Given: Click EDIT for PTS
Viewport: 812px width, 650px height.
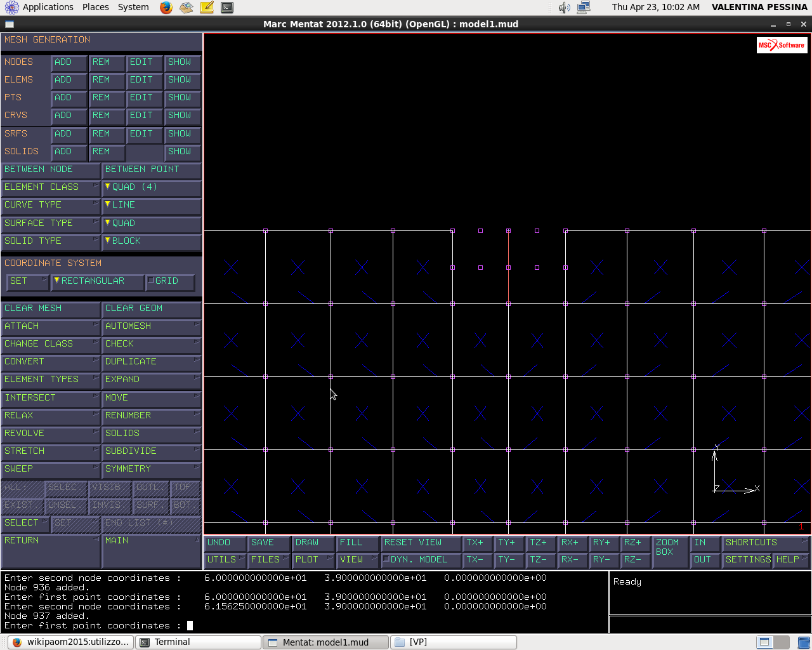Looking at the screenshot, I should (x=145, y=98).
